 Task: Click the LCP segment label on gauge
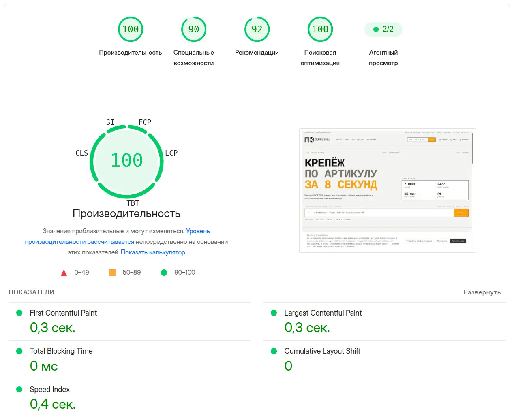point(171,153)
